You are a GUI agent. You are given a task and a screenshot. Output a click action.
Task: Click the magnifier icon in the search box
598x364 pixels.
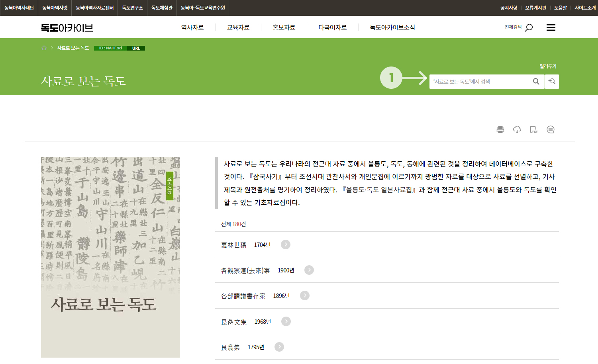point(536,81)
